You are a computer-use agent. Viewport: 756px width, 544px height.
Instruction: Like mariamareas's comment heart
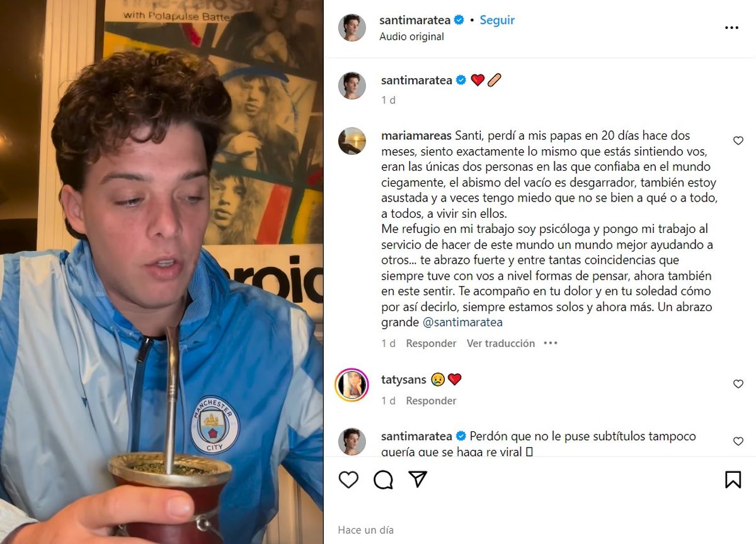(x=738, y=141)
